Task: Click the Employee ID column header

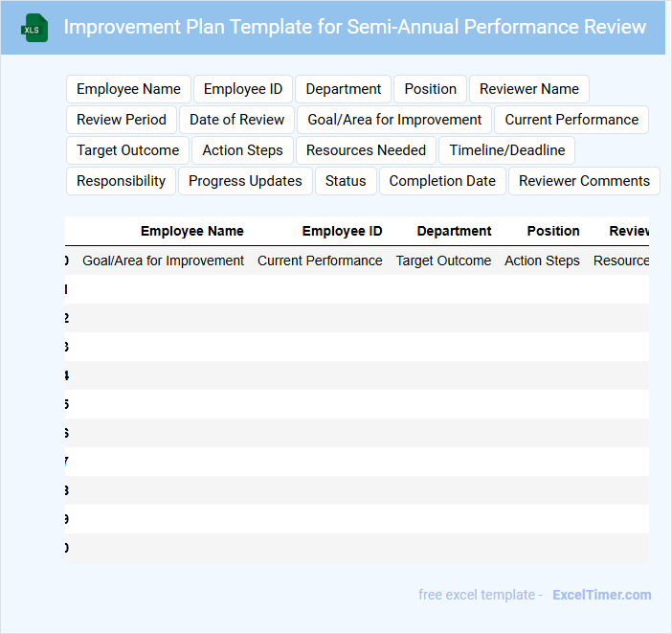Action: (342, 231)
